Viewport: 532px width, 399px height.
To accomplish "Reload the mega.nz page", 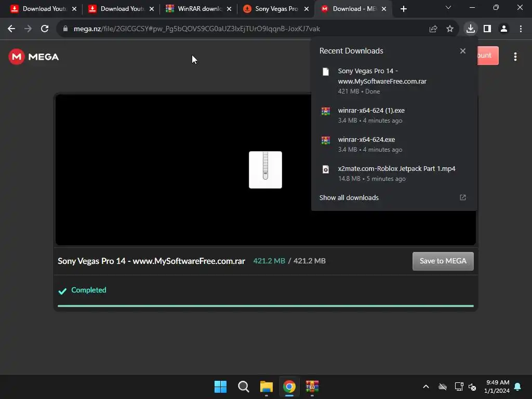I will pos(45,29).
